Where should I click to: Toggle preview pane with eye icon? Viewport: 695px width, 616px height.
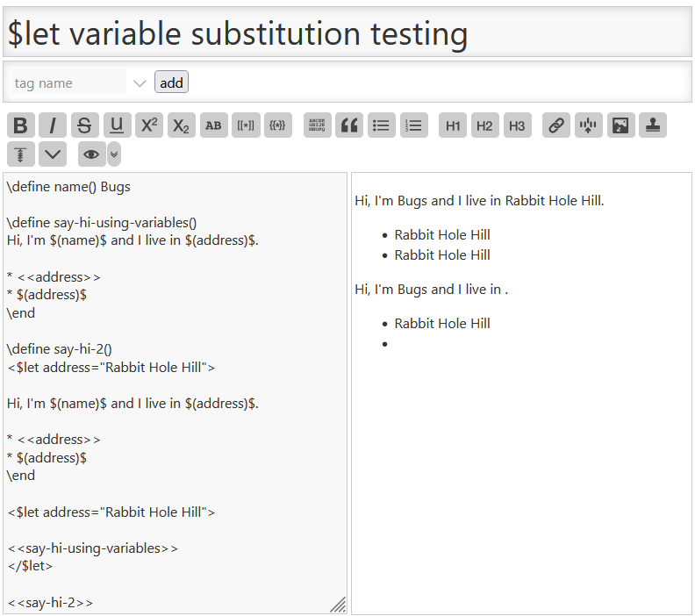[91, 154]
